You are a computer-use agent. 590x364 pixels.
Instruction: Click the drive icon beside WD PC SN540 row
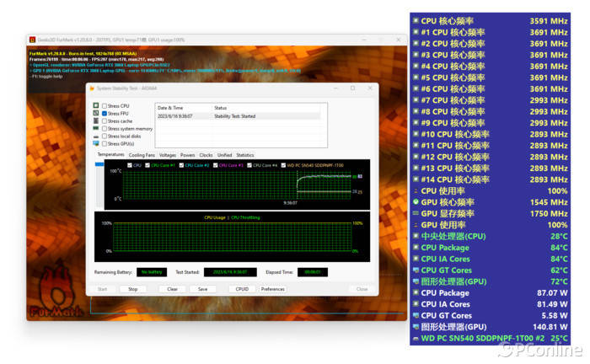pos(416,338)
